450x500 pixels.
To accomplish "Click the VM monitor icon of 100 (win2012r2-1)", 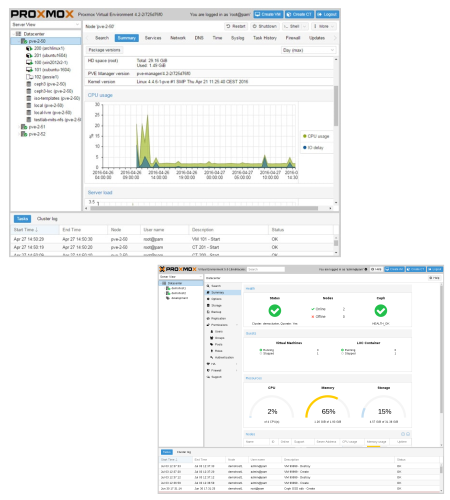I will coord(29,62).
